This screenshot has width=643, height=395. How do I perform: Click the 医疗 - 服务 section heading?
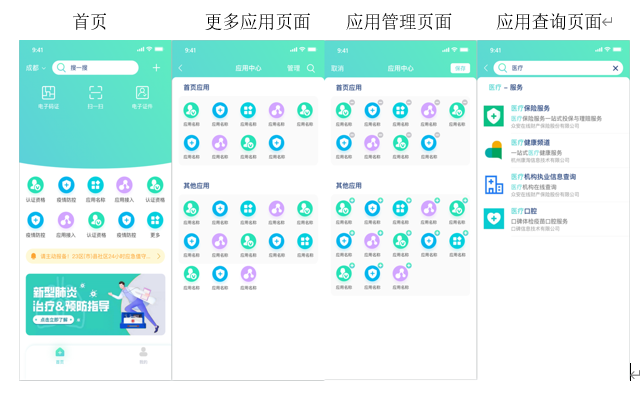(506, 87)
